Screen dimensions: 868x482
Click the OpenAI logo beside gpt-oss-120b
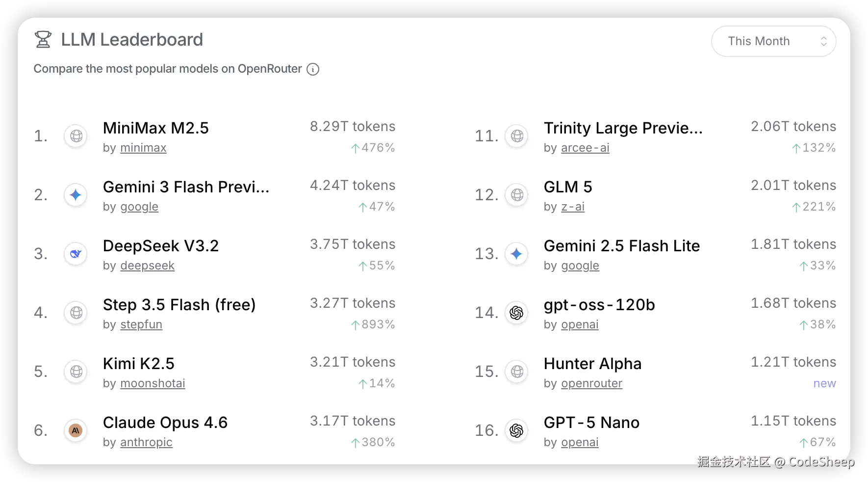[516, 313]
